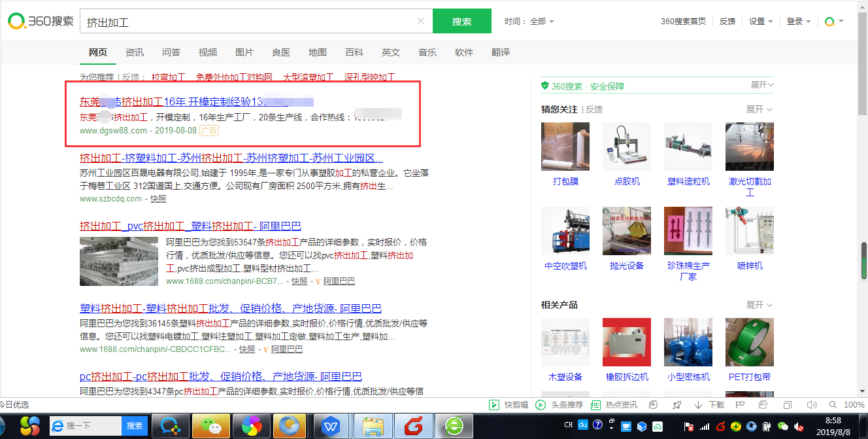This screenshot has height=439, width=868.
Task: Switch to the 问答 tab
Action: (x=171, y=52)
